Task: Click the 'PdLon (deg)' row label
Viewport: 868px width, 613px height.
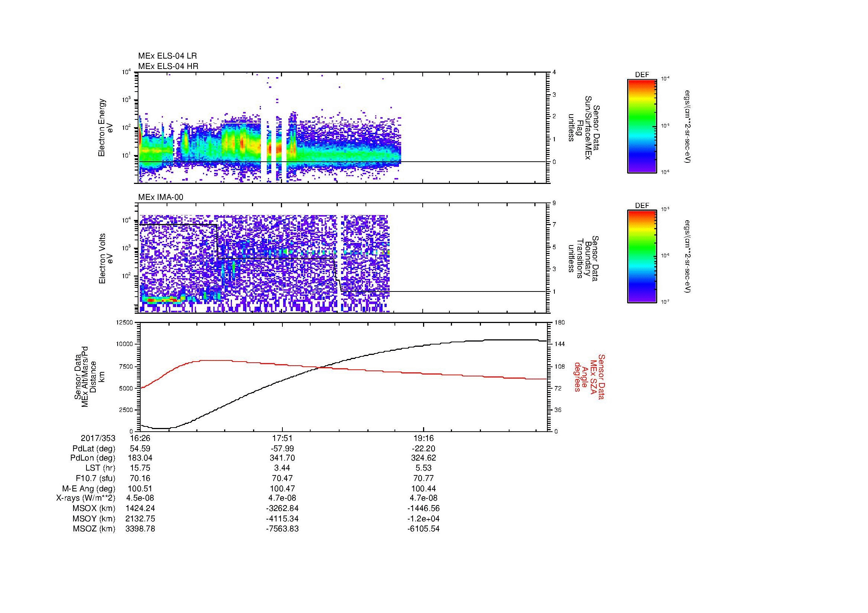Action: [x=93, y=458]
